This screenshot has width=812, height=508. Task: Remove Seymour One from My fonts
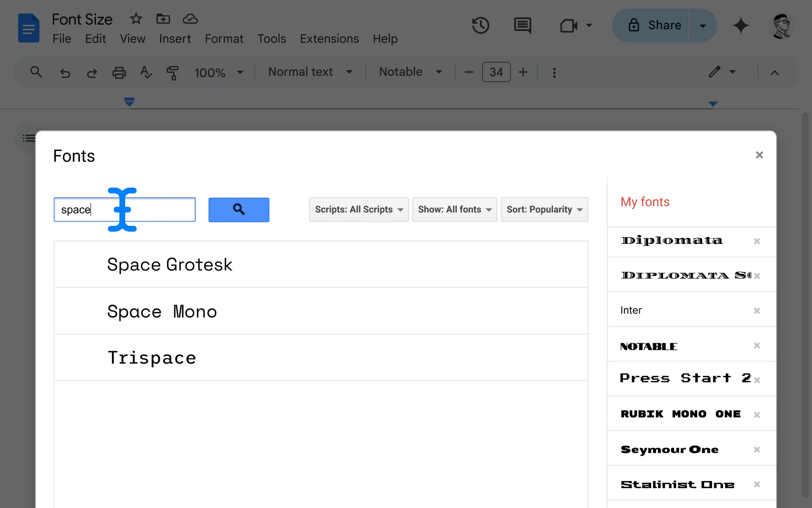[x=757, y=449]
